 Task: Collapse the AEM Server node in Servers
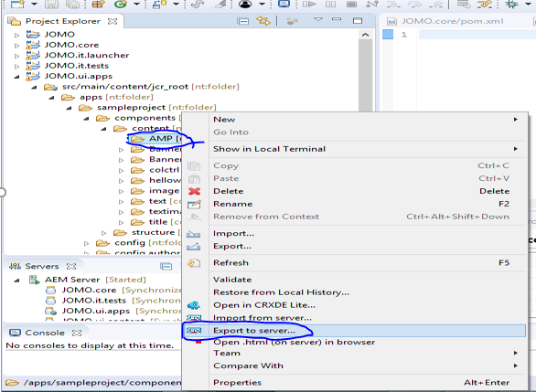[x=16, y=281]
